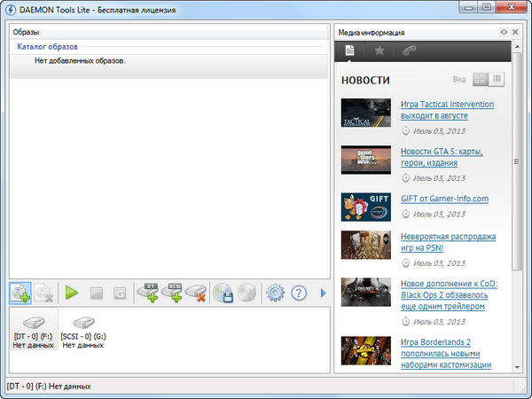
Task: Click the gray Unmount stop button
Action: pos(97,293)
